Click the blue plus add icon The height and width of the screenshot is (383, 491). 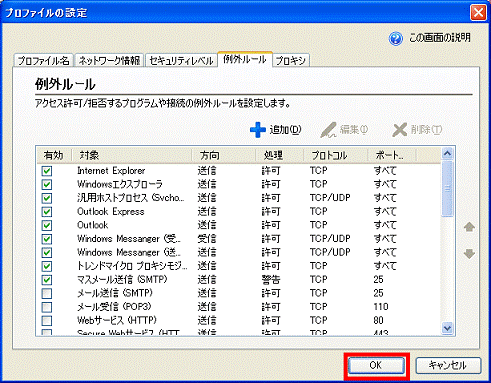(258, 130)
